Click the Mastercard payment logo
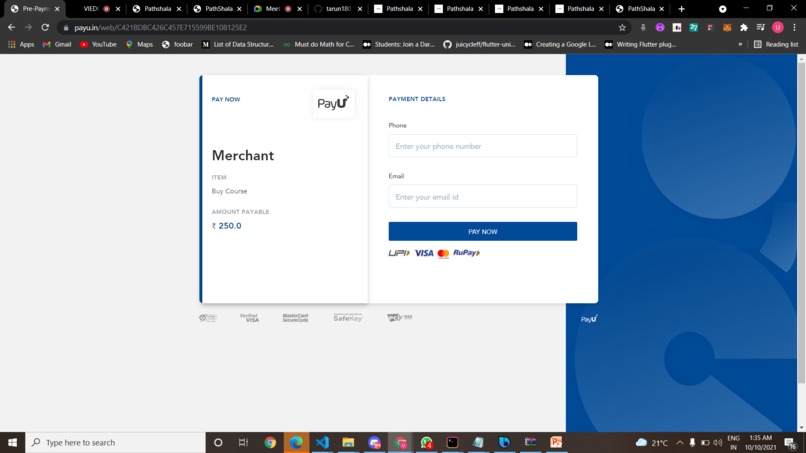806x453 pixels. 443,253
